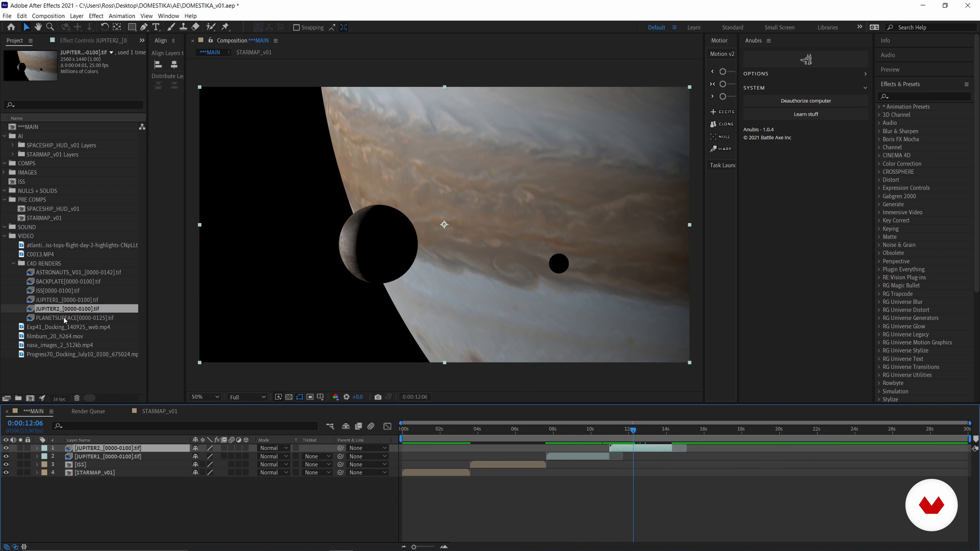Create a new folder in Project panel
Screen dimensions: 980x551
(x=18, y=398)
